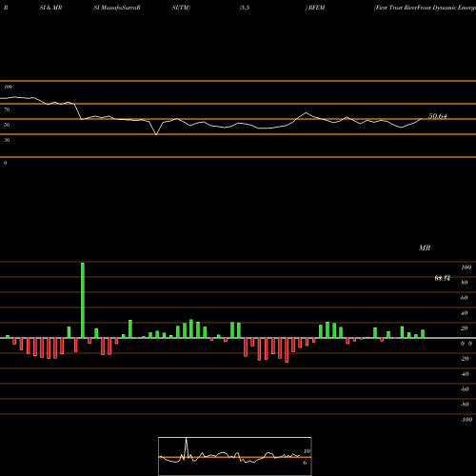Click the 50.64 RSI current value
Viewport: 476px width, 476px height.
(x=438, y=116)
